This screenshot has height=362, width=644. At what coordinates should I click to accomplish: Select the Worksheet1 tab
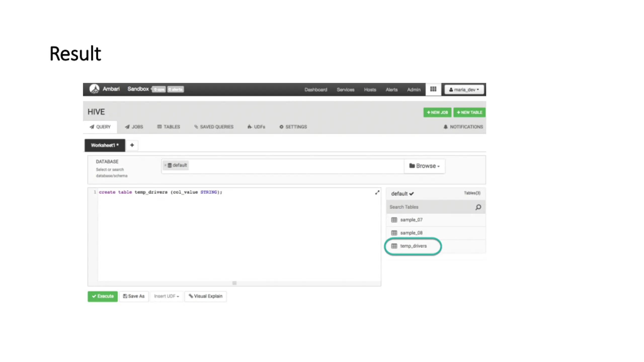[x=105, y=145]
